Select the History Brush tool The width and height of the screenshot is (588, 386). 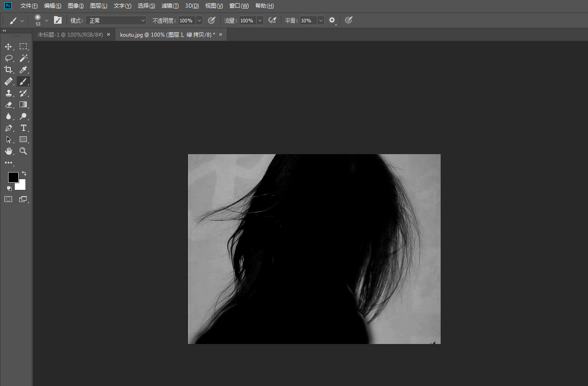23,93
